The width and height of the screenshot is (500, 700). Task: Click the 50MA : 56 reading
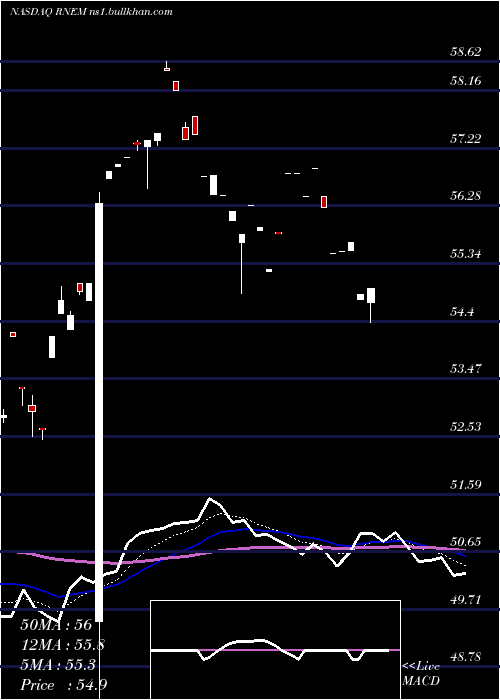pos(56,625)
